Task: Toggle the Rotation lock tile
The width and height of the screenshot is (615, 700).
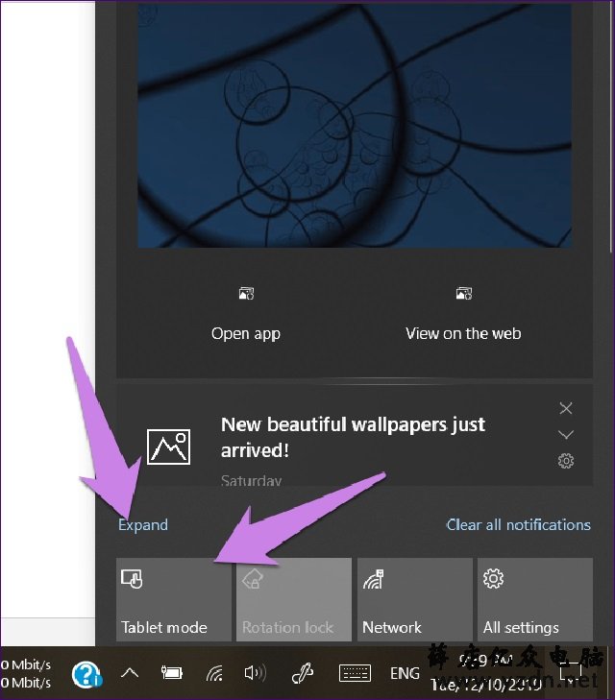Action: tap(294, 599)
